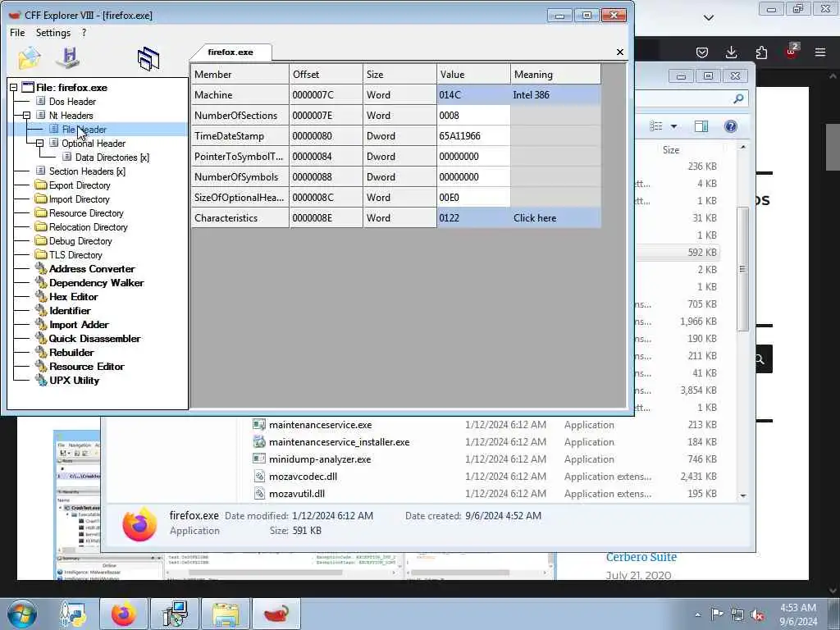Click the Resource Editor tool icon
Viewport: 840px width, 630px height.
click(x=41, y=366)
